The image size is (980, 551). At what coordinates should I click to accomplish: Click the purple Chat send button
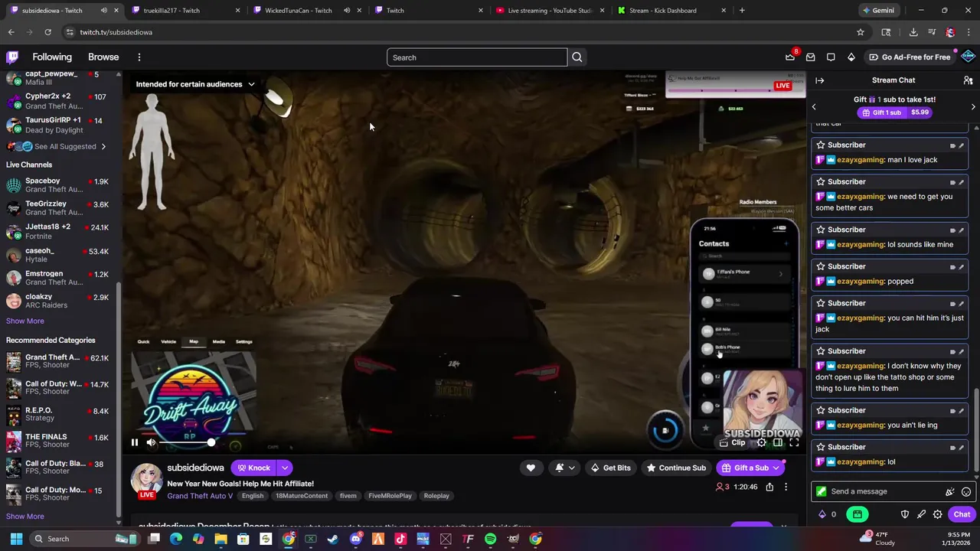click(x=962, y=514)
